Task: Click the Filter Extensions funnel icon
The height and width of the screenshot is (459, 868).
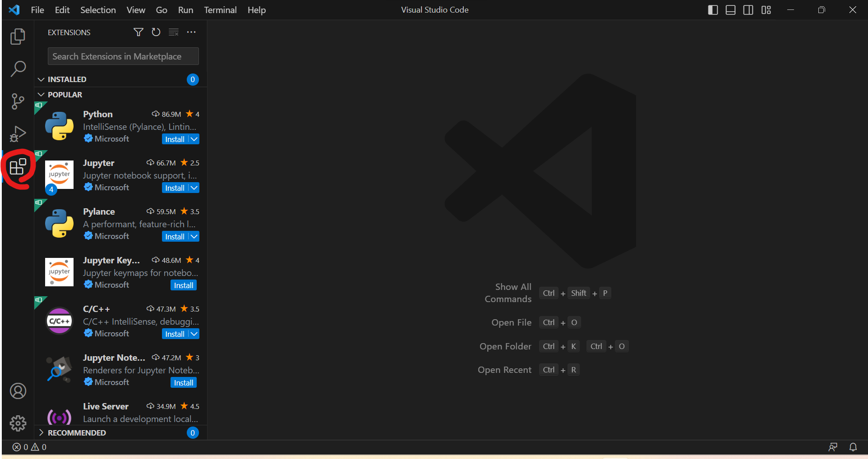Action: tap(139, 32)
